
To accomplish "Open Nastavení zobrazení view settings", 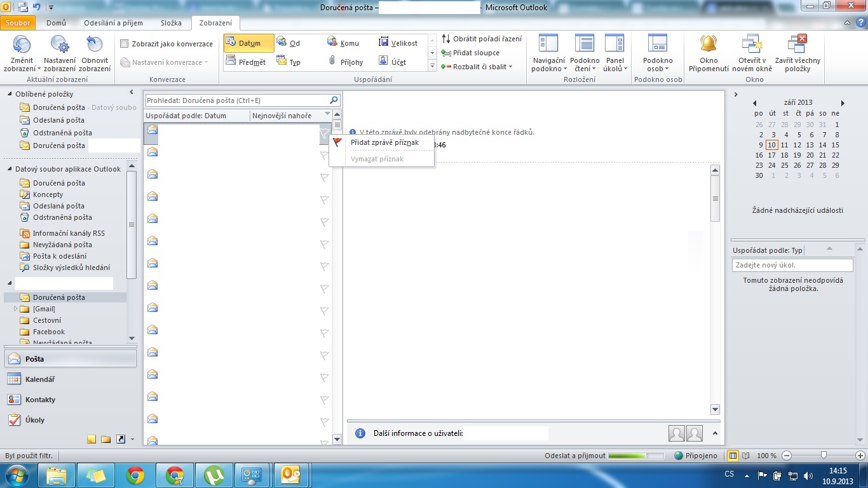I will click(x=60, y=53).
